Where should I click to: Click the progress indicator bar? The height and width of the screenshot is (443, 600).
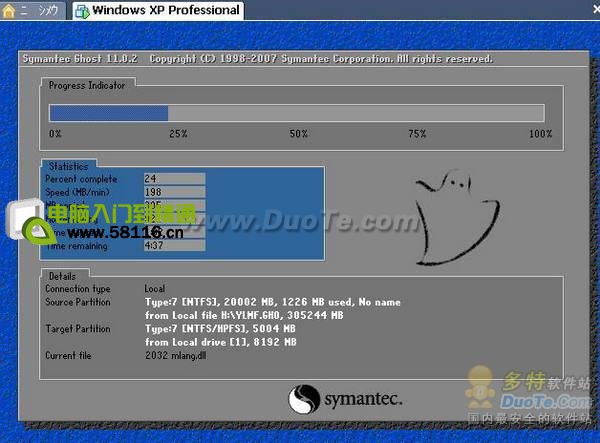[296, 114]
